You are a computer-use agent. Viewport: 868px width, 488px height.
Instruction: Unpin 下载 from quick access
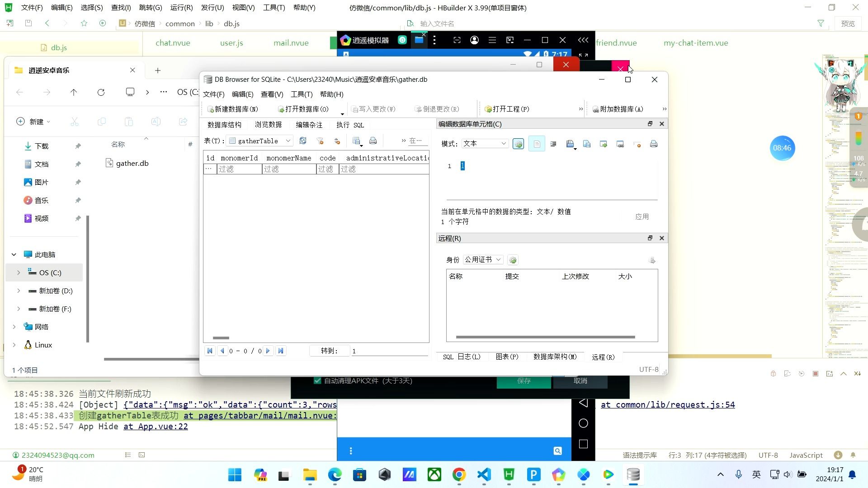(78, 145)
